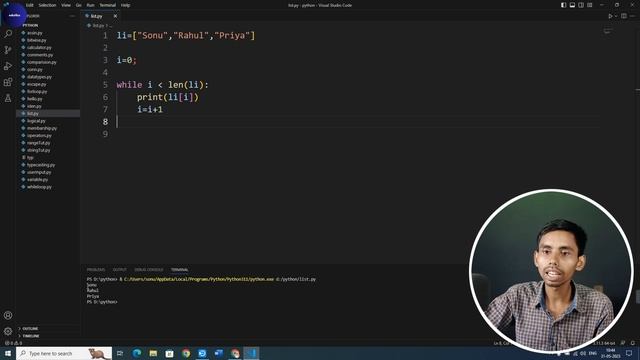
Task: Click in the terminal at PS prompt
Action: tap(102, 302)
